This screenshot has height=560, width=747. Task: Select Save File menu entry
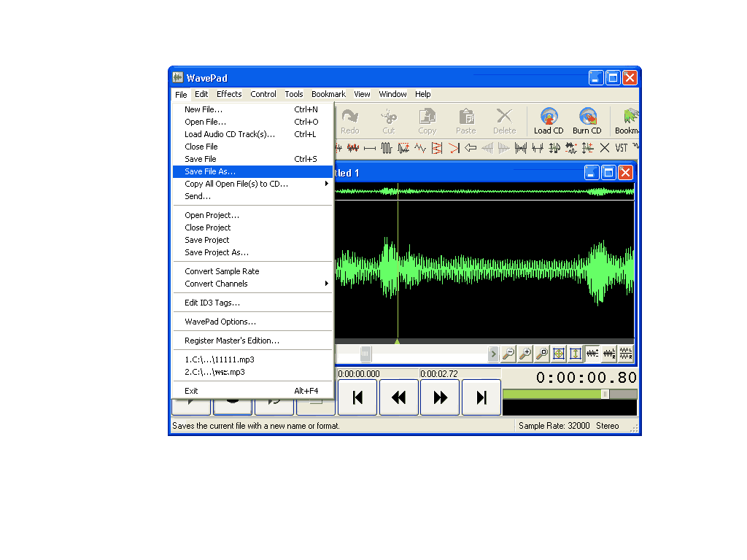click(x=252, y=159)
